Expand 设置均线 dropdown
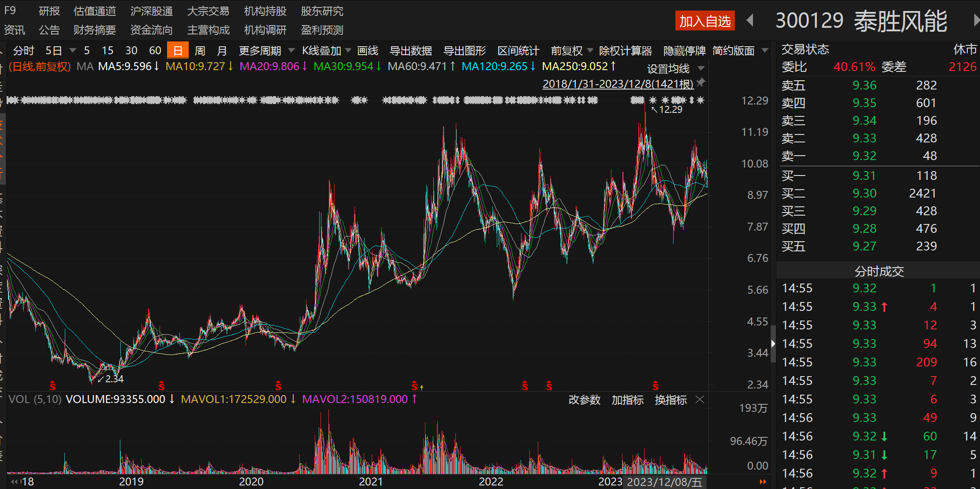Image resolution: width=980 pixels, height=489 pixels. (x=701, y=68)
